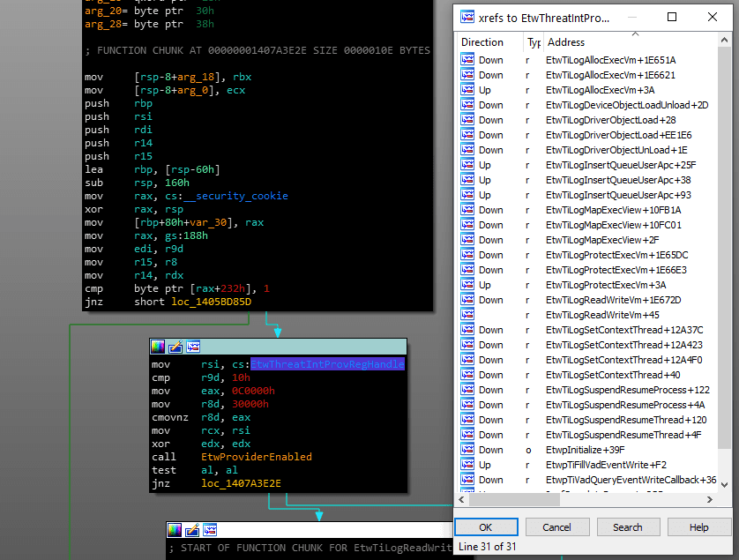The image size is (739, 560).
Task: Select the EtwTiLogProtectExecVm+1E66E3 address
Action: click(x=616, y=270)
